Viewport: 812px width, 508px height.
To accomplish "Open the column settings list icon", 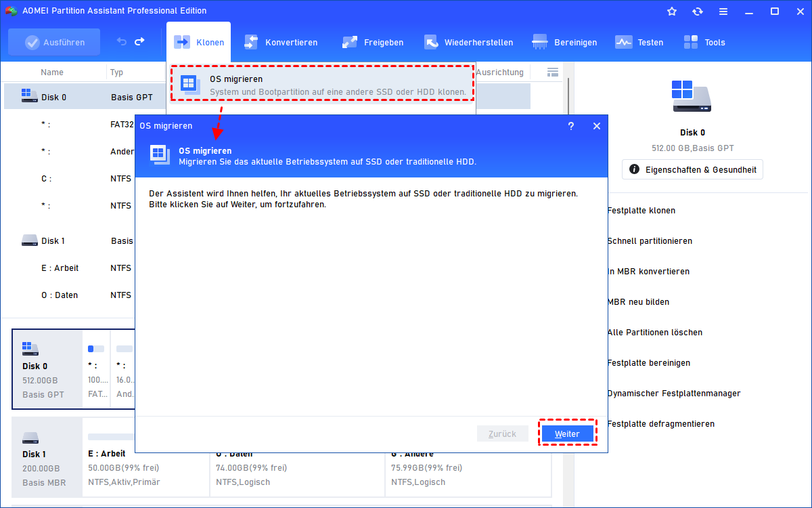I will pos(553,72).
